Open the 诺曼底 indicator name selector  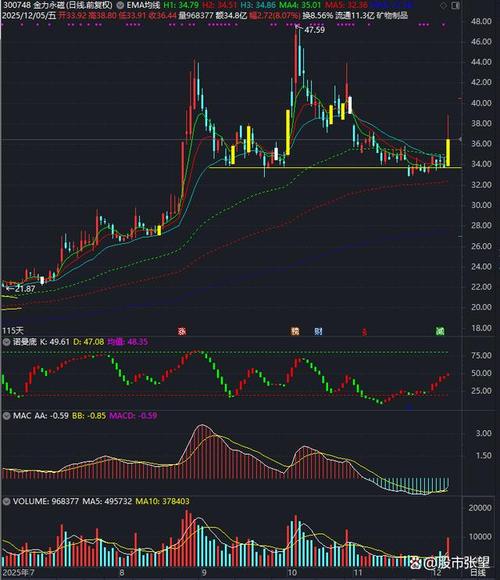(24, 342)
